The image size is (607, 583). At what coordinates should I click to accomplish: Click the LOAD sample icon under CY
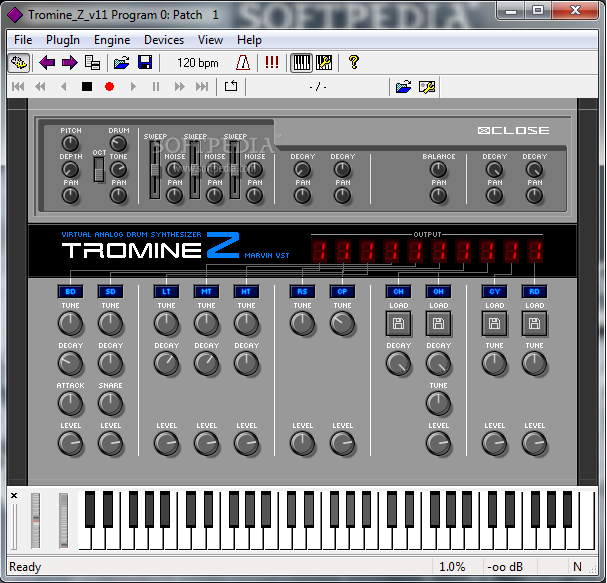pyautogui.click(x=494, y=324)
